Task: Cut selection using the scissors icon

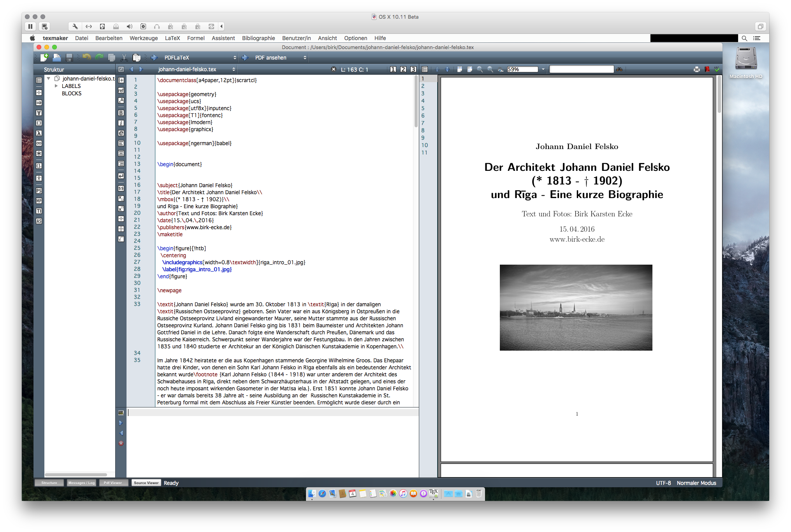Action: [x=124, y=58]
